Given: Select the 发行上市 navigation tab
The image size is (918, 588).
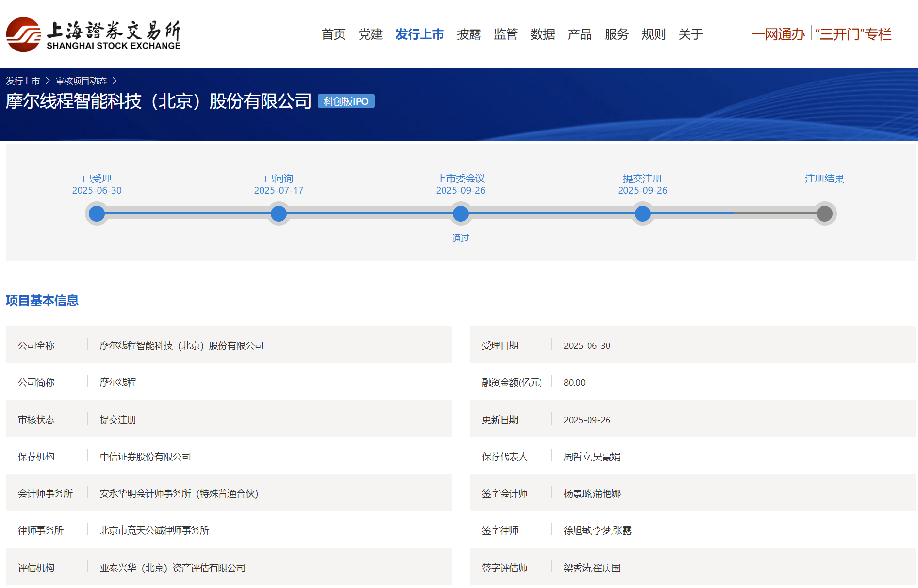Looking at the screenshot, I should click(419, 34).
